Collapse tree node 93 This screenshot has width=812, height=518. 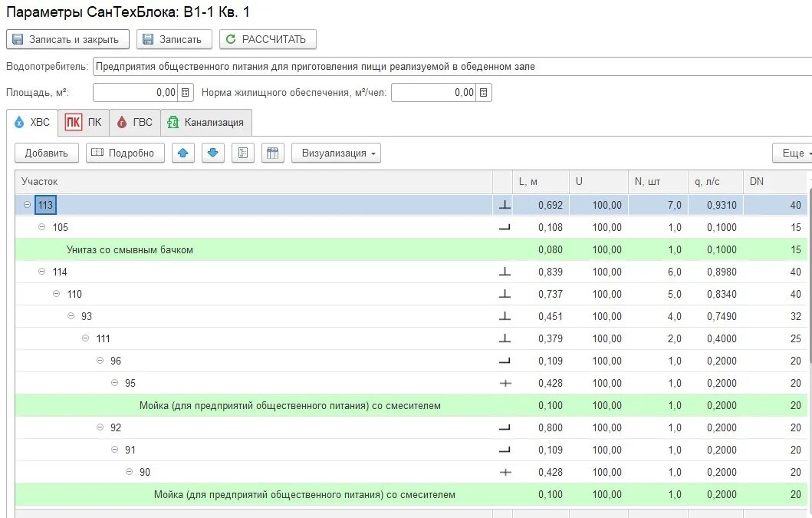point(71,316)
